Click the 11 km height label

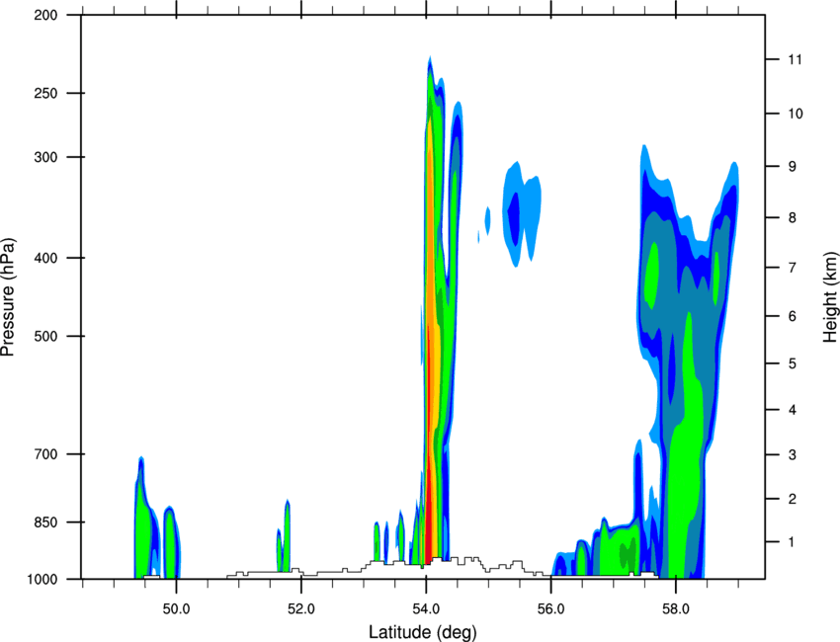796,59
